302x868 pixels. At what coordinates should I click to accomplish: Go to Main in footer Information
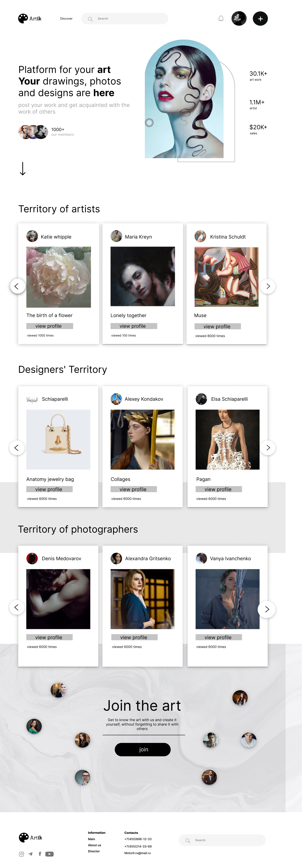91,839
